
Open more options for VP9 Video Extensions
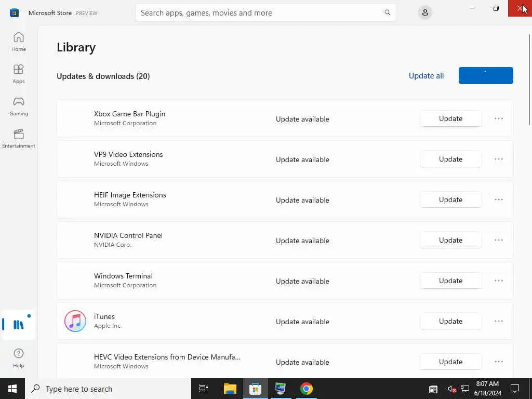tap(498, 159)
